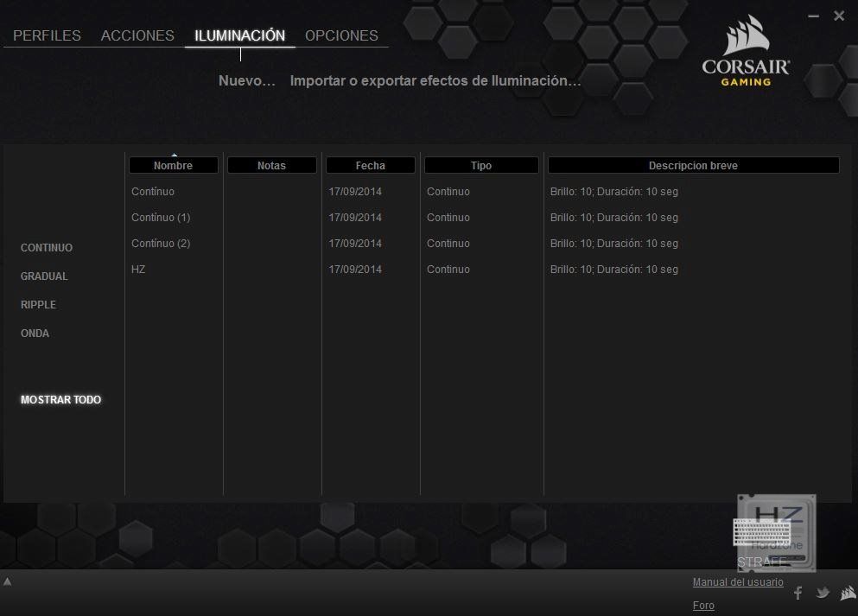The image size is (858, 616).
Task: Open the Corsair Twitter bird icon
Action: point(823,593)
